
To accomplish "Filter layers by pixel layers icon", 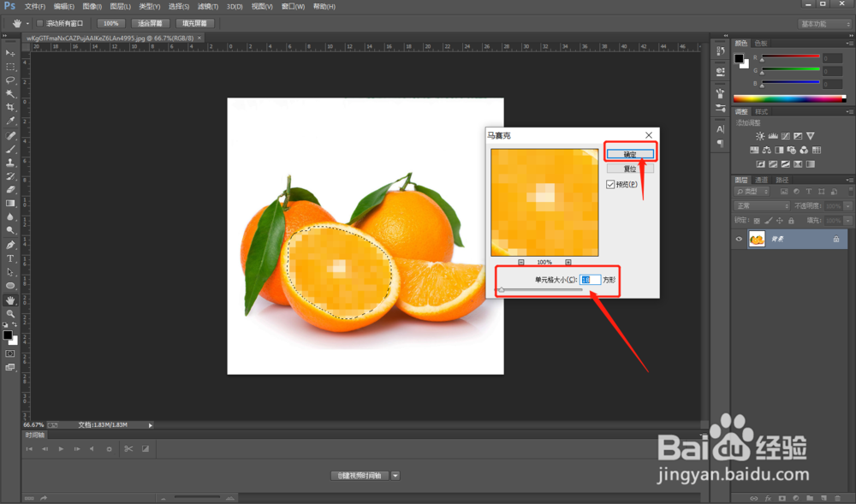I will (784, 192).
